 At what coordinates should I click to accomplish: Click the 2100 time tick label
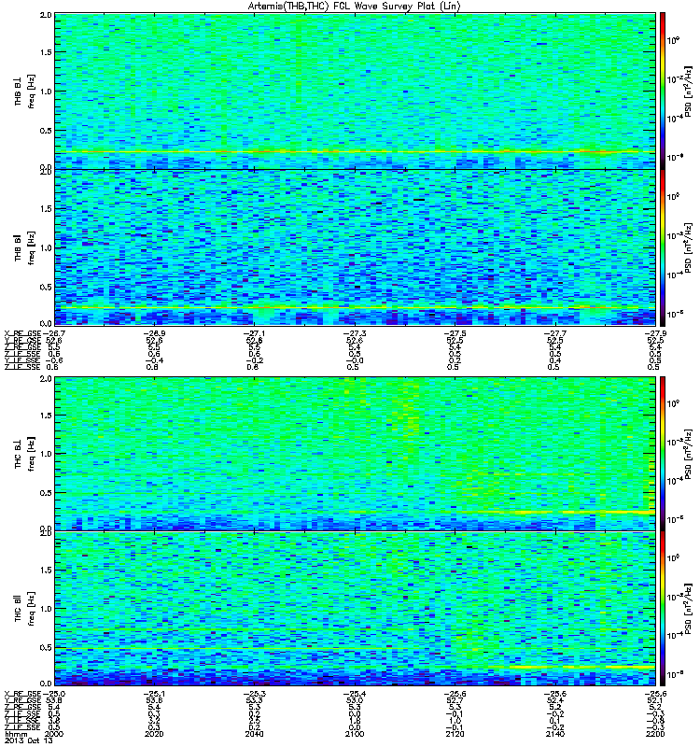coord(355,734)
